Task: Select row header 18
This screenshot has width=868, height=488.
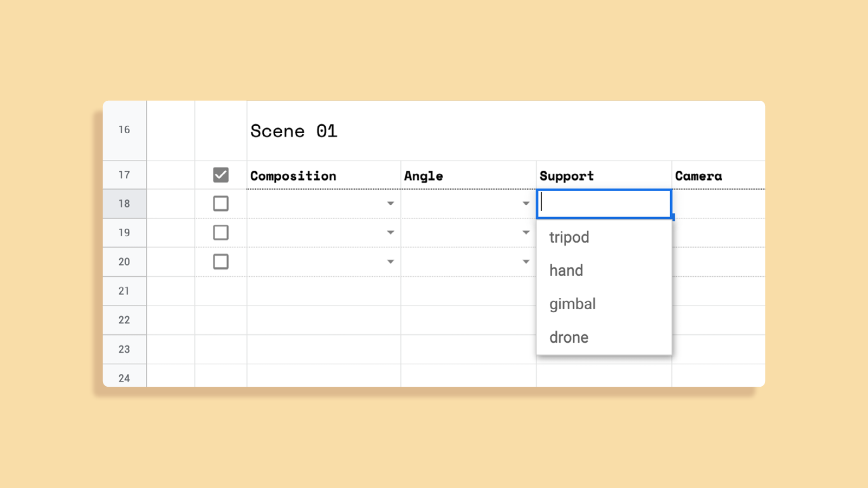Action: 124,204
